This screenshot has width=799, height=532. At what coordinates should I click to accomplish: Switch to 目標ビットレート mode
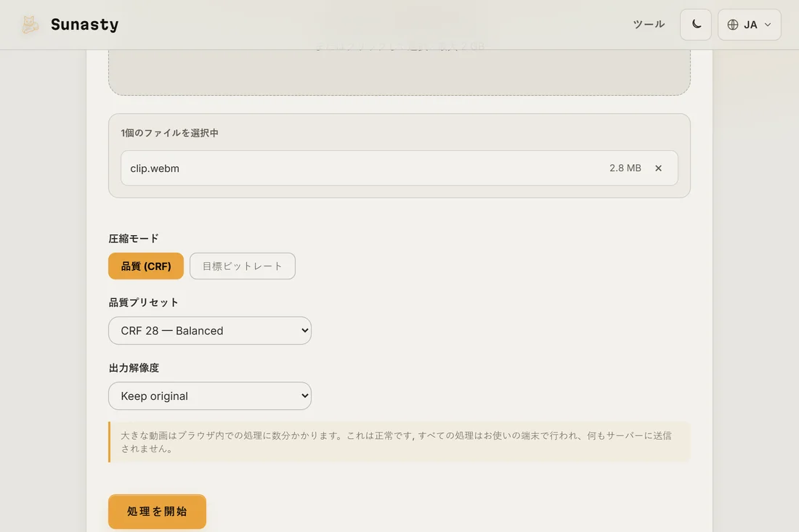[243, 266]
